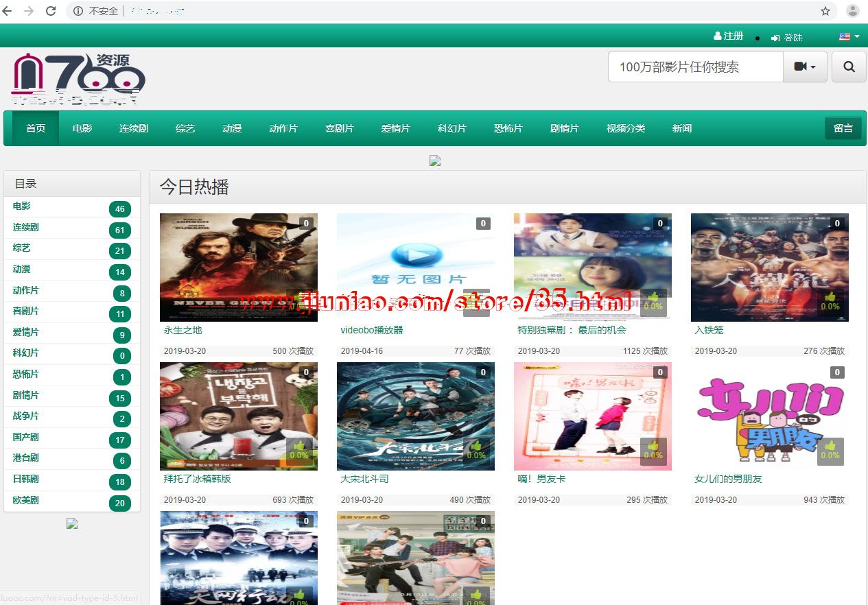Reload the page with refresh icon
The image size is (868, 605).
click(51, 10)
